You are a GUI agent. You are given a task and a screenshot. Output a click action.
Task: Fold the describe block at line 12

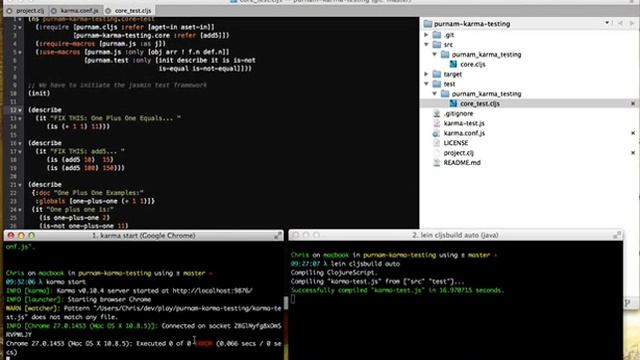coord(20,110)
